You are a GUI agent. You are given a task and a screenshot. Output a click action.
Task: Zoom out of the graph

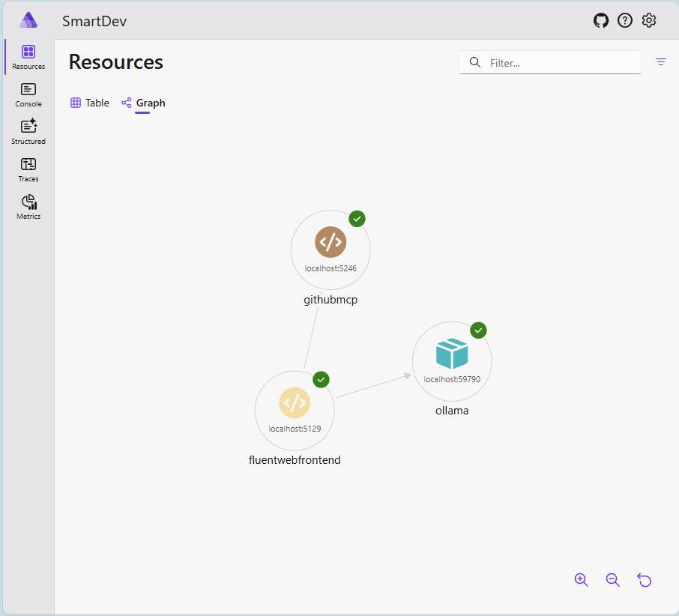(x=612, y=579)
